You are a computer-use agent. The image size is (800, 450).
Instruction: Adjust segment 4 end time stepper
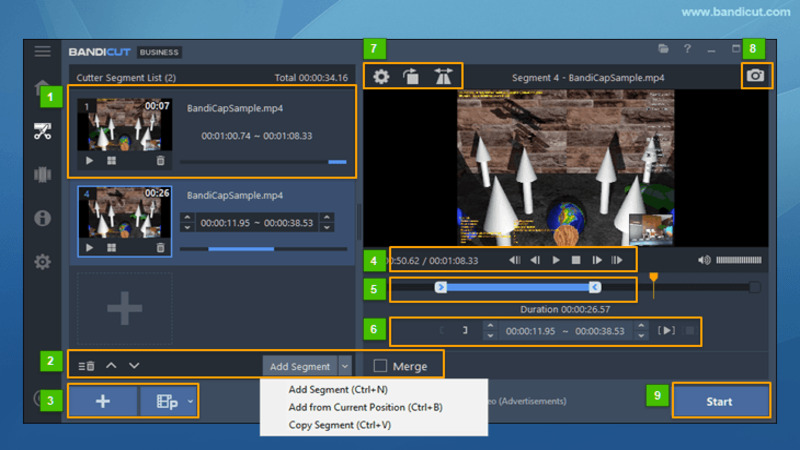327,222
